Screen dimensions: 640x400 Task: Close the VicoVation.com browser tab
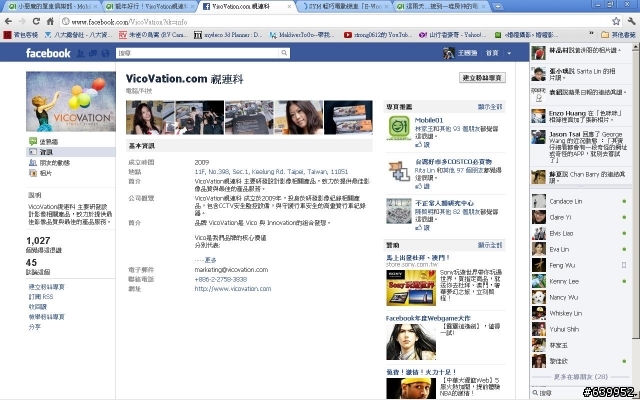click(289, 7)
